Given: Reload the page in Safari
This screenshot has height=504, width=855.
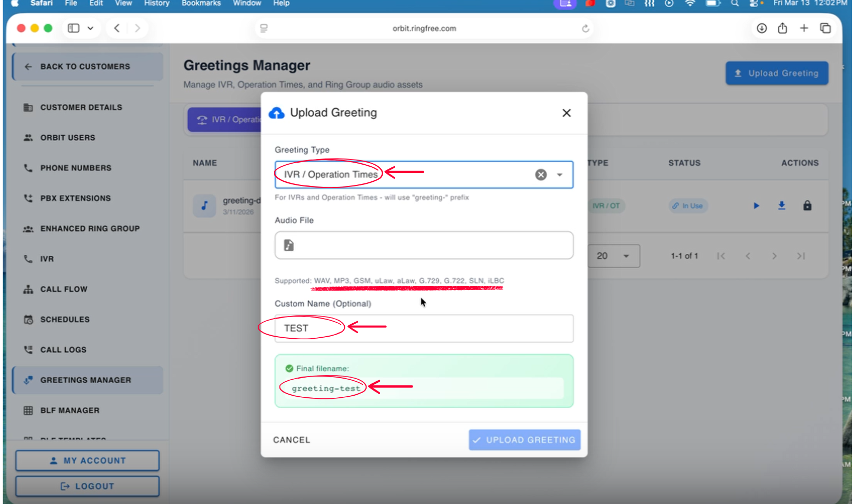Looking at the screenshot, I should tap(585, 28).
